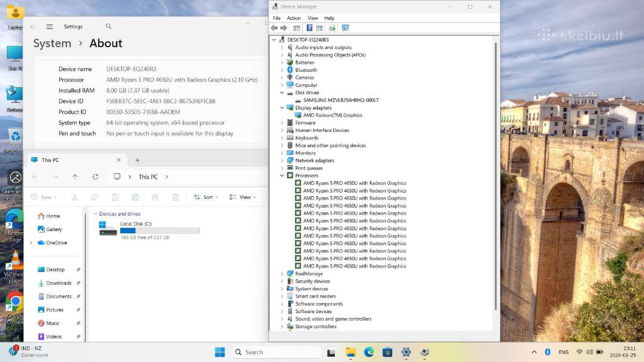644x362 pixels.
Task: Open the Action menu in Device Manager
Action: click(x=294, y=18)
